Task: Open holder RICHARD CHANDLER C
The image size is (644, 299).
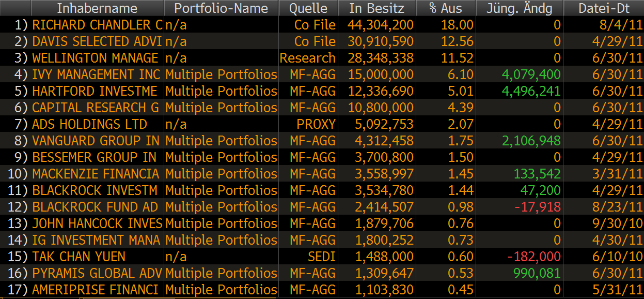Action: click(97, 25)
